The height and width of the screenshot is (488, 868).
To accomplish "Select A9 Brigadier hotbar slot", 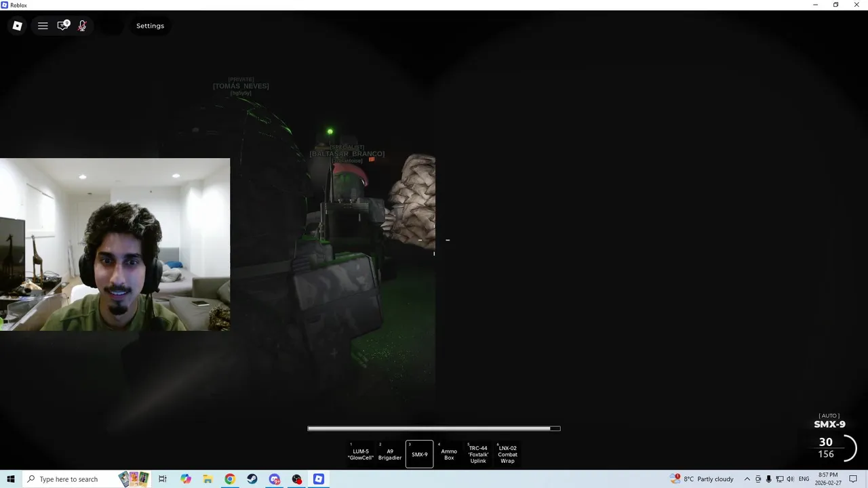I will click(x=390, y=454).
